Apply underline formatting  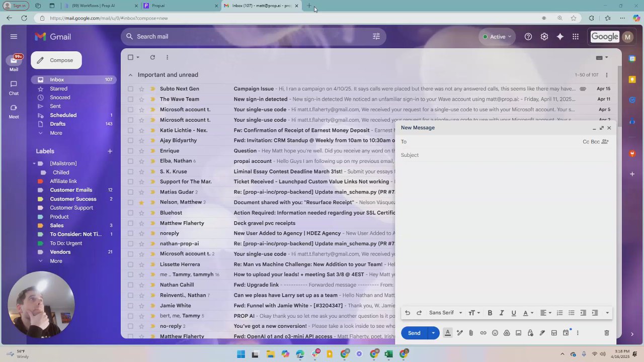tap(514, 313)
